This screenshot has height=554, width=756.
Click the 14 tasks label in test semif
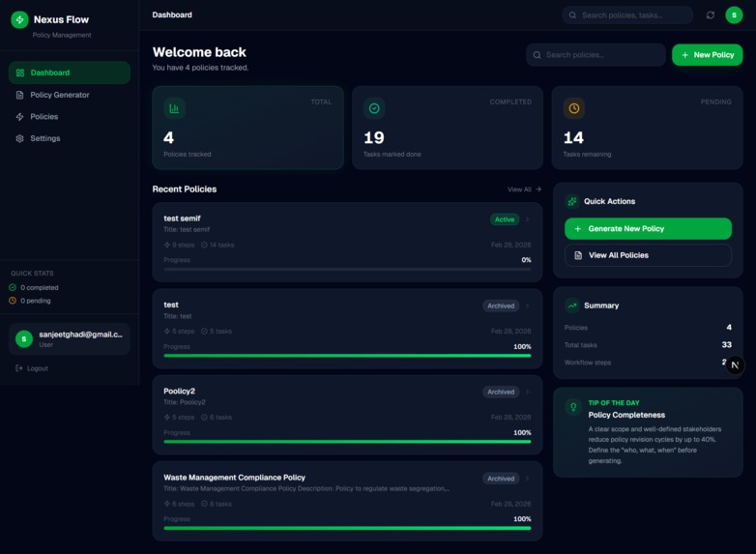[x=218, y=245]
